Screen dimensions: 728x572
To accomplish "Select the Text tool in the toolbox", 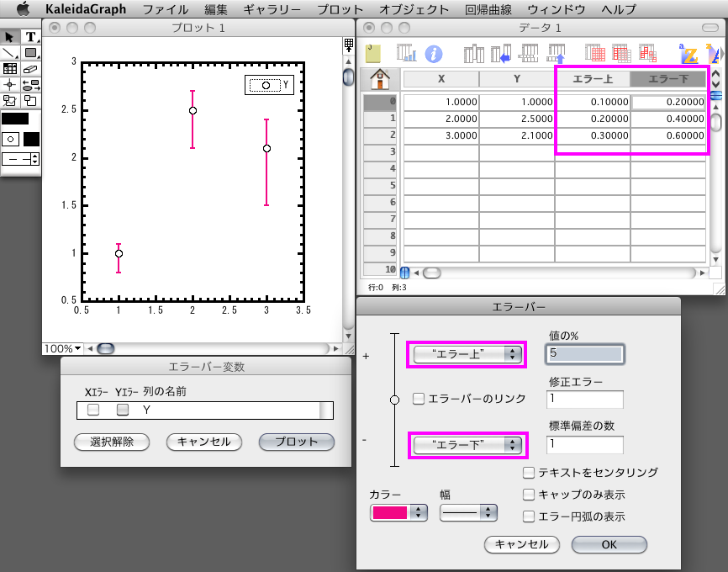I will [30, 37].
